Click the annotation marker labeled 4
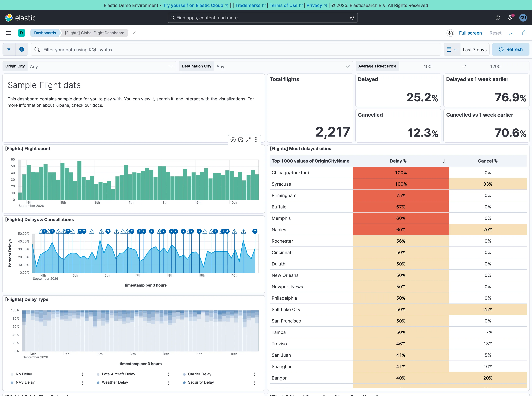 227,231
